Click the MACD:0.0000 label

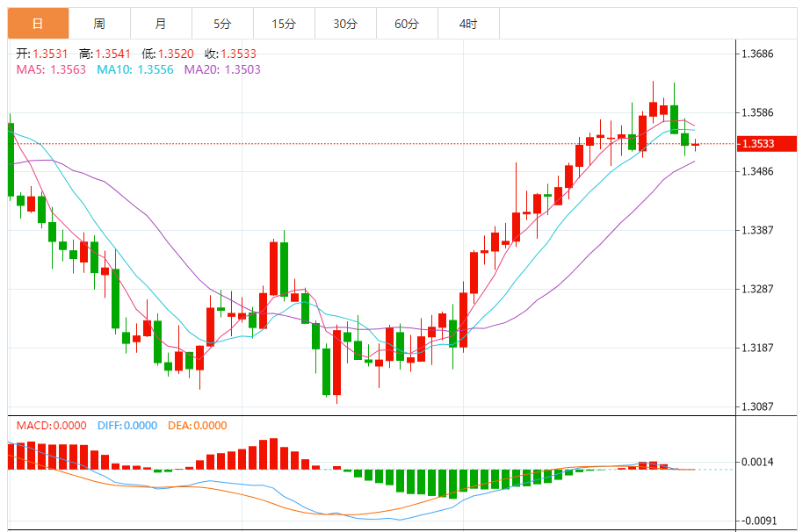click(51, 426)
